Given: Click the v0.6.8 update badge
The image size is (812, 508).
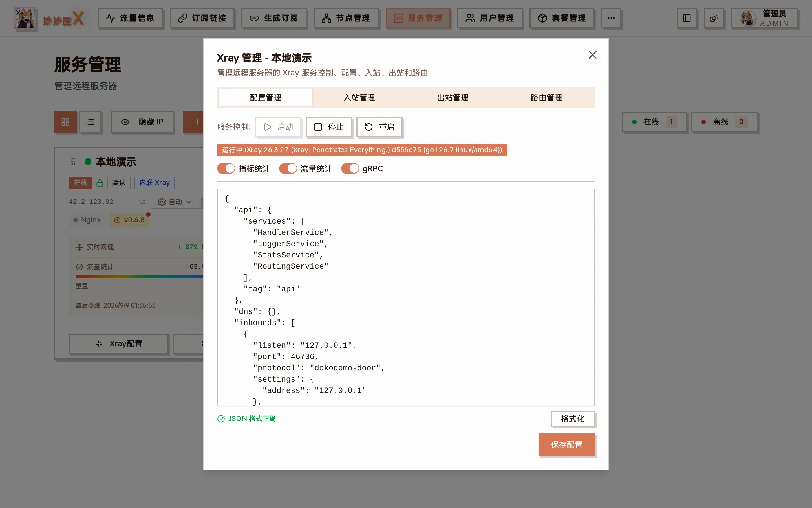Looking at the screenshot, I should [129, 220].
